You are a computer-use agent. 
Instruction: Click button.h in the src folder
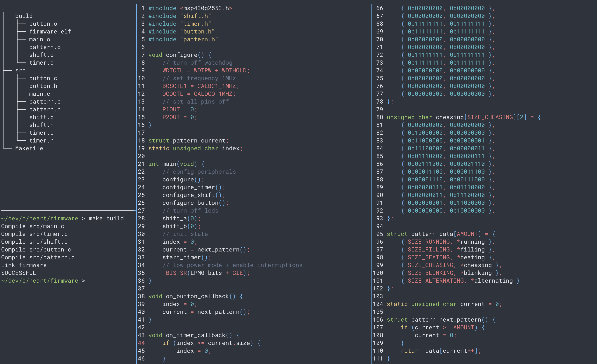pos(43,86)
